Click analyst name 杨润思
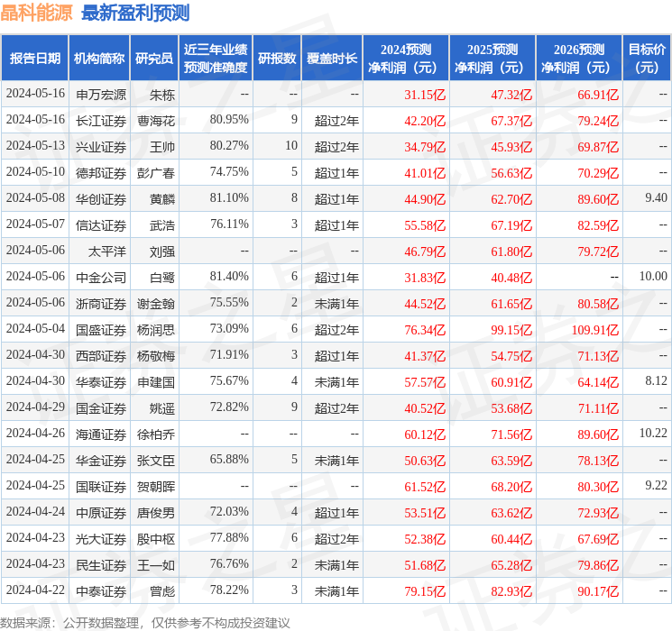The image size is (672, 631). 156,330
